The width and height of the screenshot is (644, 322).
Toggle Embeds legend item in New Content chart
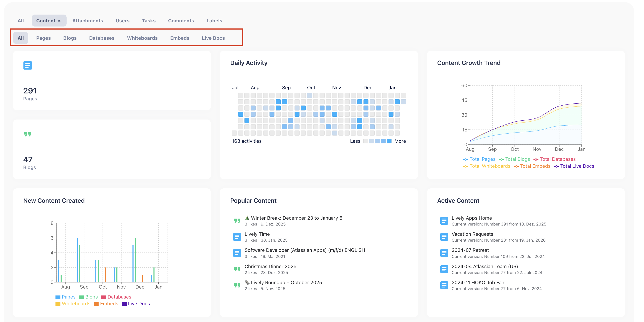point(106,304)
